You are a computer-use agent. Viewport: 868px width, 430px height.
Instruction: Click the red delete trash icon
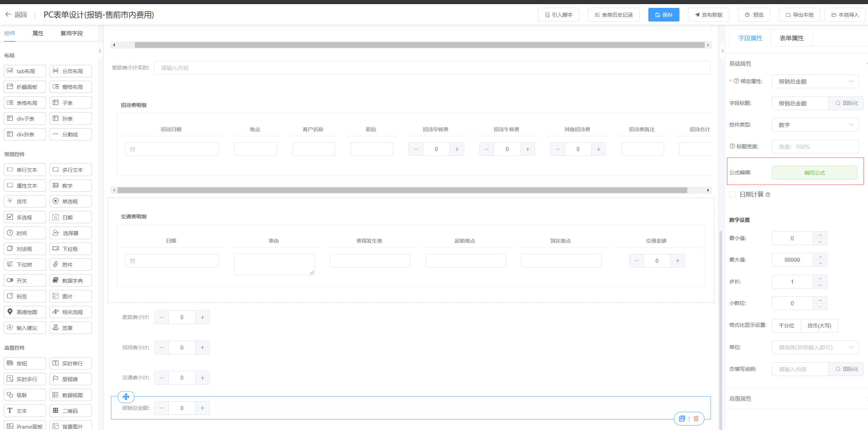(x=696, y=418)
